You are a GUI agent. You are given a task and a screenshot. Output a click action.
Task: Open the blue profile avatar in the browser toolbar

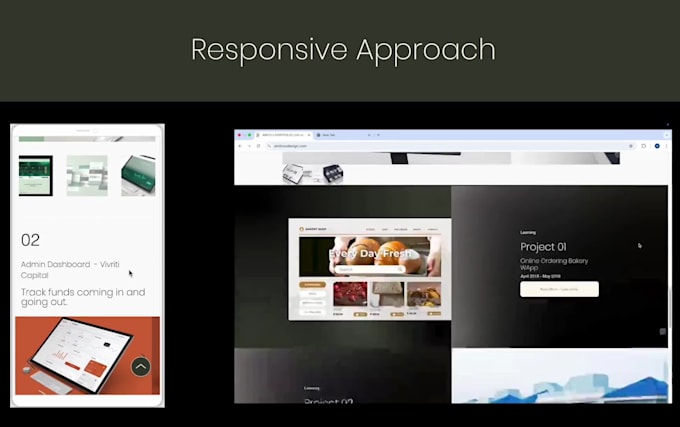(657, 146)
